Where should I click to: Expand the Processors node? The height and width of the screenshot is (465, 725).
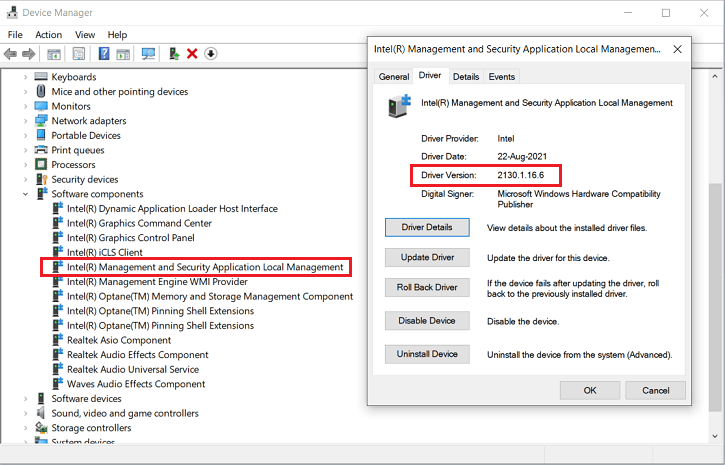tap(25, 165)
